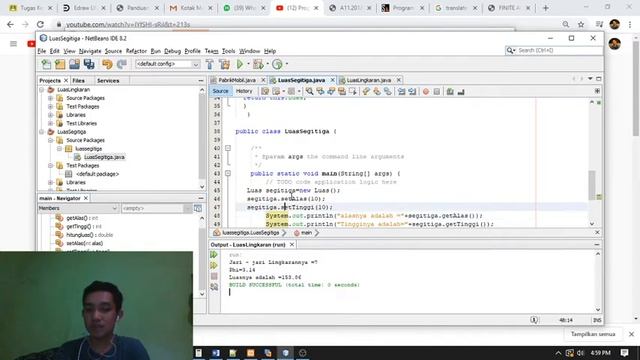Click the YouTube logo icon
The width and height of the screenshot is (640, 360).
click(x=31, y=44)
